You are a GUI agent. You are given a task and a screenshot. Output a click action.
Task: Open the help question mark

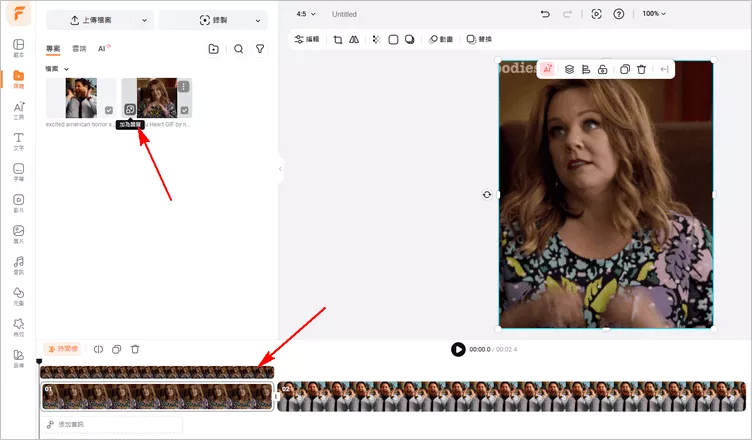(619, 14)
